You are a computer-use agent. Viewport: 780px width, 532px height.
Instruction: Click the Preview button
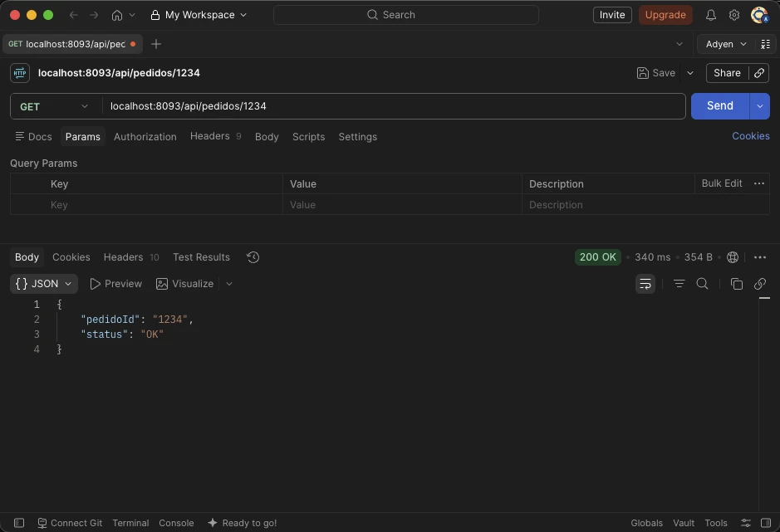(116, 284)
